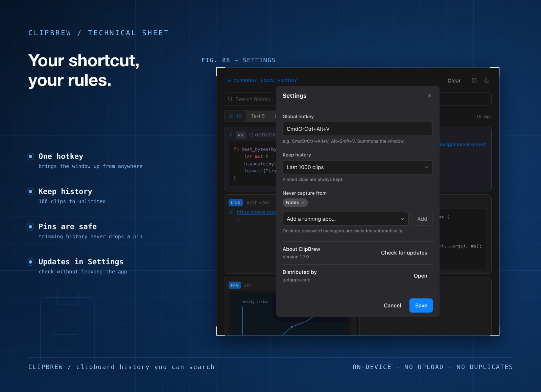Click getapps.cafe text
541x392 pixels.
point(297,280)
